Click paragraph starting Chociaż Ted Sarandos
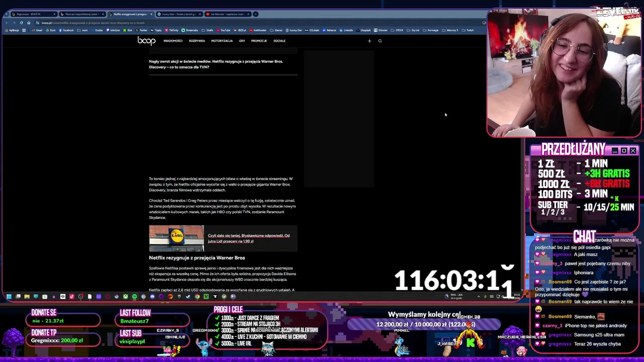 click(222, 209)
